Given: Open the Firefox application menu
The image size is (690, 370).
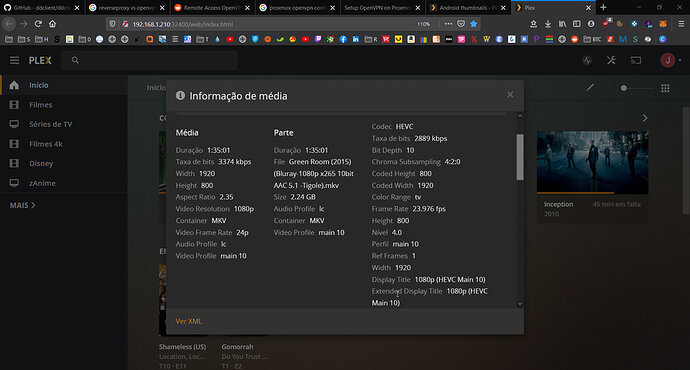Looking at the screenshot, I should (x=681, y=24).
